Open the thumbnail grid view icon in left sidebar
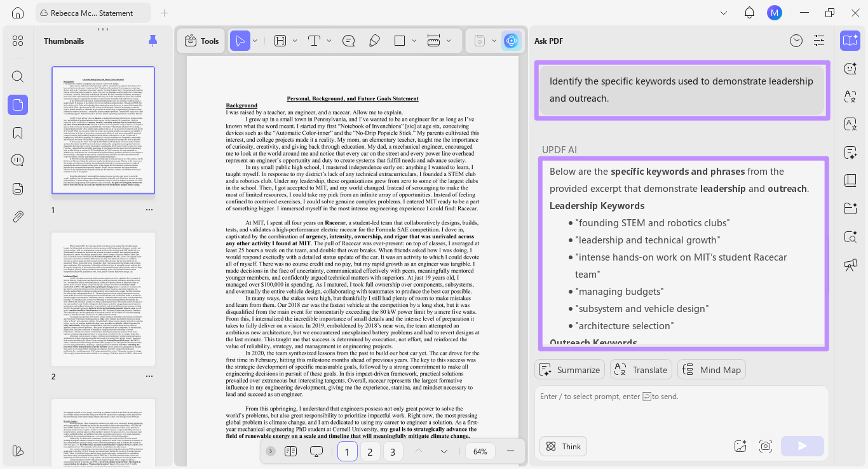The height and width of the screenshot is (469, 868). tap(18, 41)
